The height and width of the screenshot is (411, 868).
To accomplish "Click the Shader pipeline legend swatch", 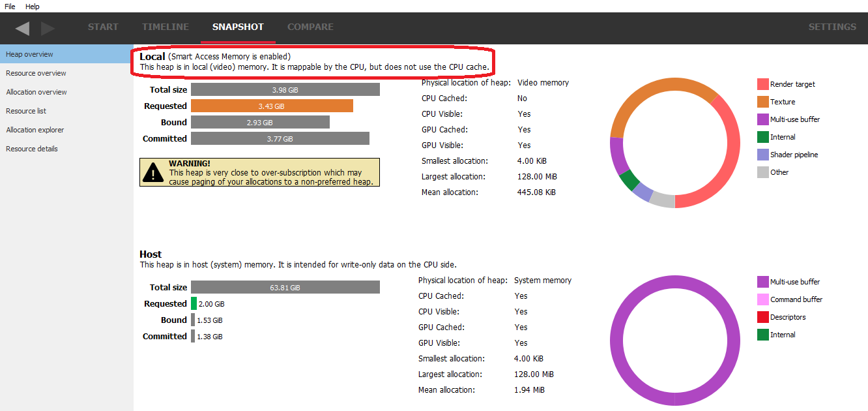I will 762,155.
